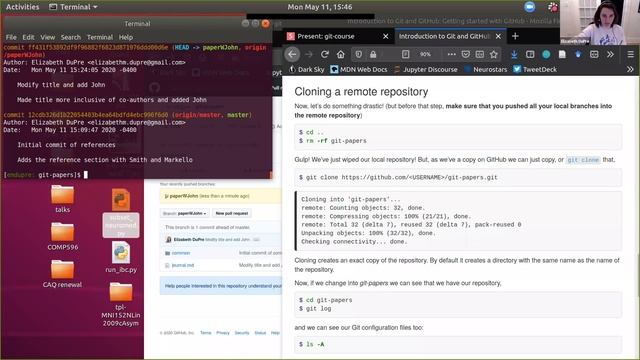Open MDN Web Docs bookmark

coord(359,69)
